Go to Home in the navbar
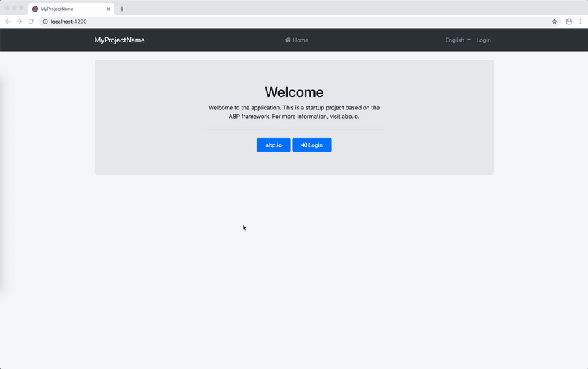The height and width of the screenshot is (369, 588). click(296, 40)
